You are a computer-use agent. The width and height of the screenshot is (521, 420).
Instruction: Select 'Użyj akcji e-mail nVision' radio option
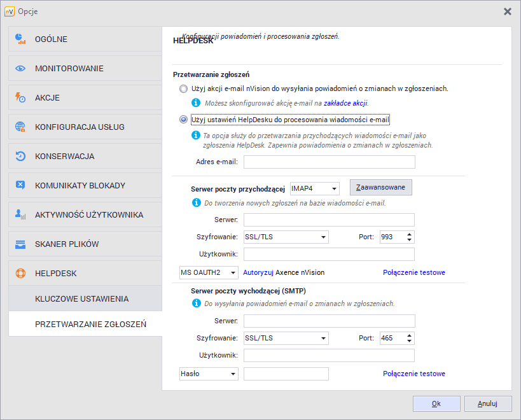point(184,89)
